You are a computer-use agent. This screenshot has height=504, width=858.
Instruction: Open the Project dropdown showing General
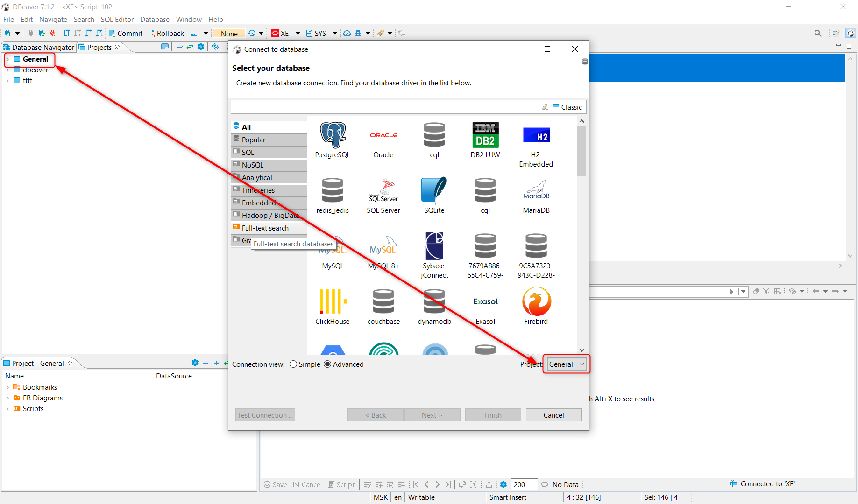566,364
